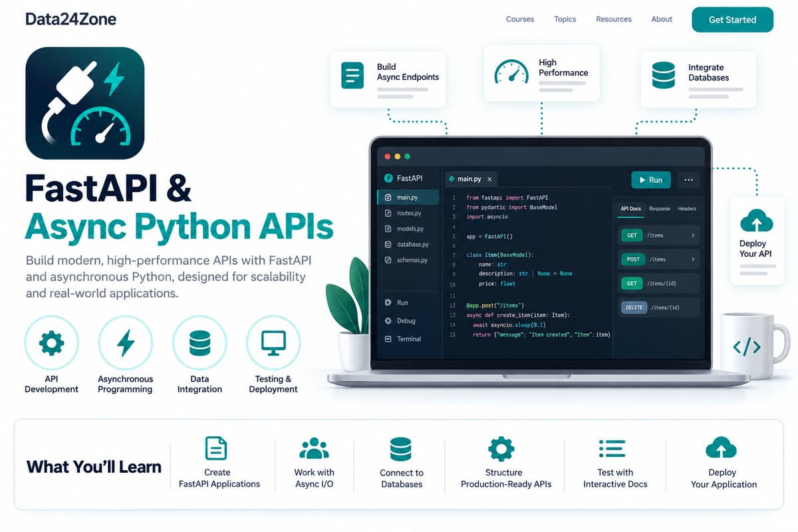Click the Data24Zone logo text

[70, 19]
